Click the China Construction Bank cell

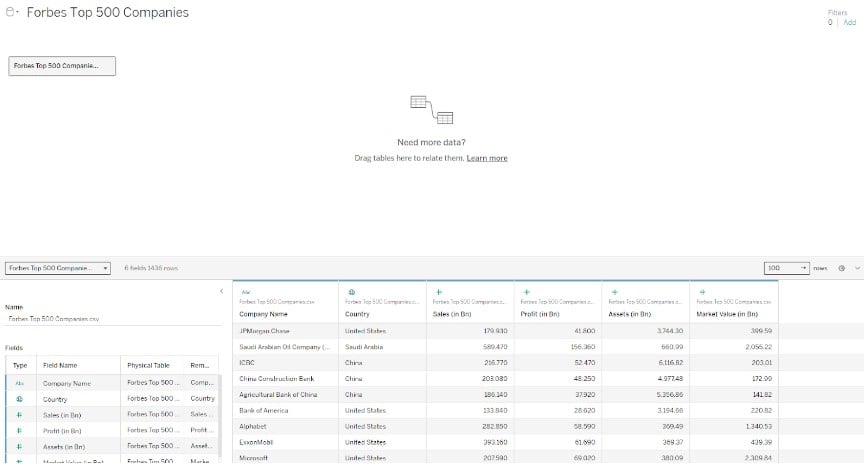click(x=285, y=379)
